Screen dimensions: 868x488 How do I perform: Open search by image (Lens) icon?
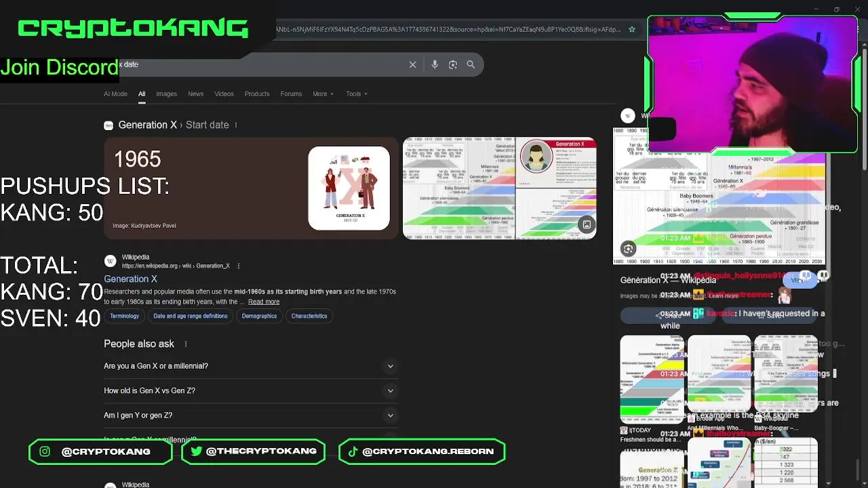click(452, 64)
